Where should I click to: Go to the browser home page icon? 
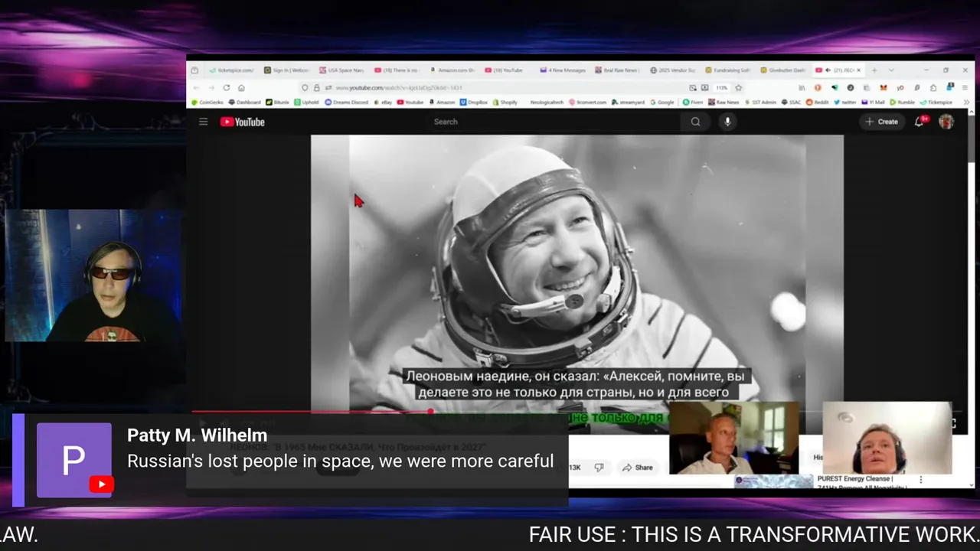(241, 88)
